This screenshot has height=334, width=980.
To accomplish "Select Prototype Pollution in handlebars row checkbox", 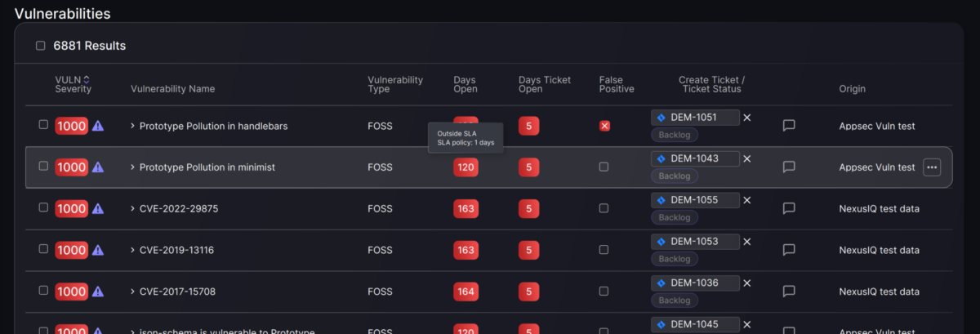I will tap(44, 125).
